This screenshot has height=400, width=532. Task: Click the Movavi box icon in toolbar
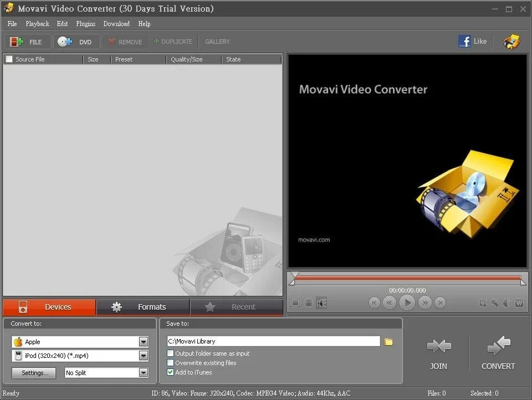[511, 42]
